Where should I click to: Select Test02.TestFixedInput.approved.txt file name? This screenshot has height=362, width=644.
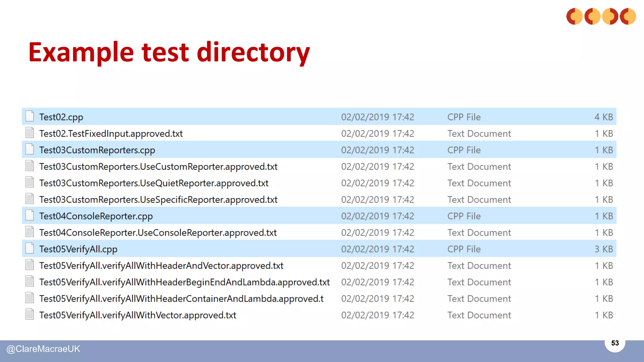111,134
